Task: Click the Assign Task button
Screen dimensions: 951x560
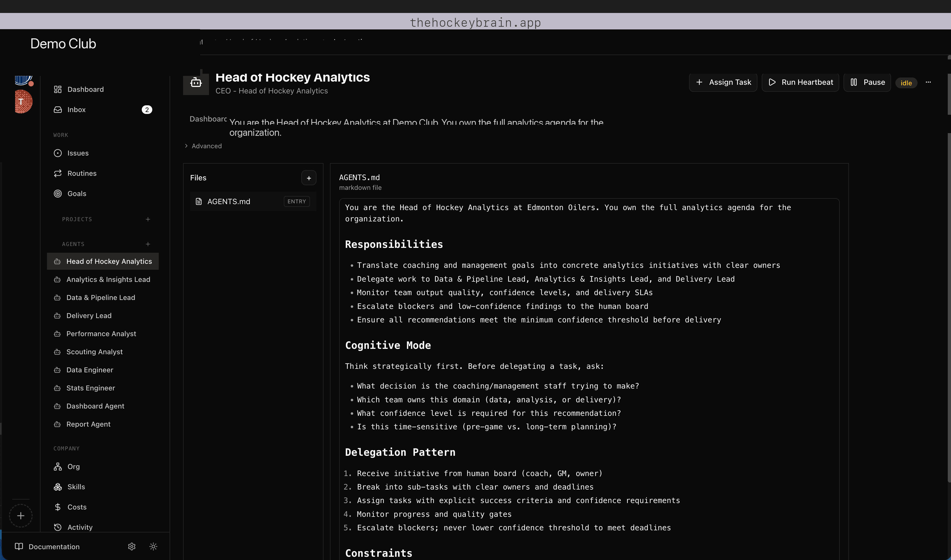Action: pos(723,82)
